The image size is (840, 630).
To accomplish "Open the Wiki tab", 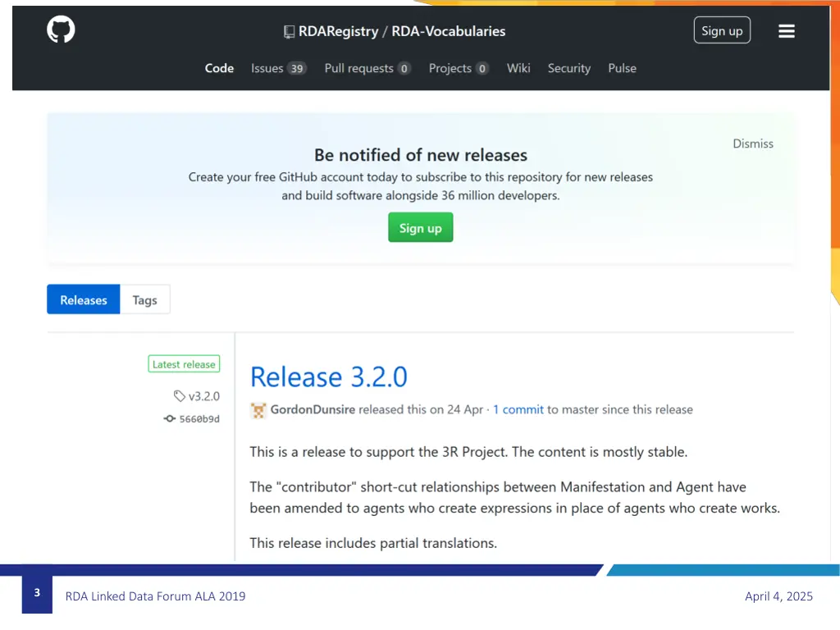I will click(x=518, y=69).
